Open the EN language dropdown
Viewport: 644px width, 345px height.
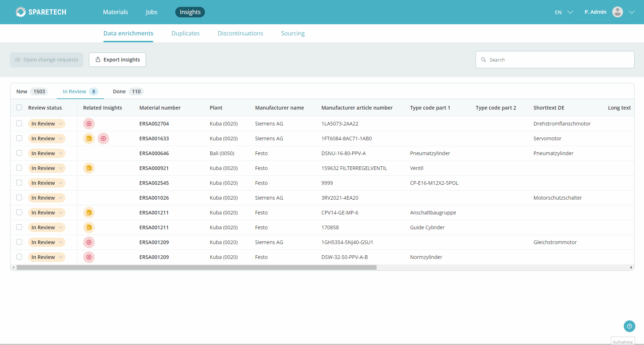(x=564, y=12)
